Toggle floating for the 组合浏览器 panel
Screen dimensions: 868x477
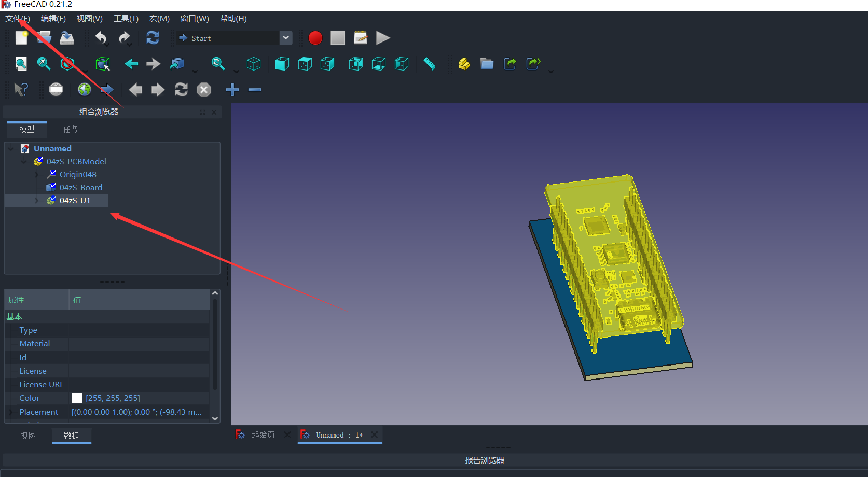coord(202,112)
